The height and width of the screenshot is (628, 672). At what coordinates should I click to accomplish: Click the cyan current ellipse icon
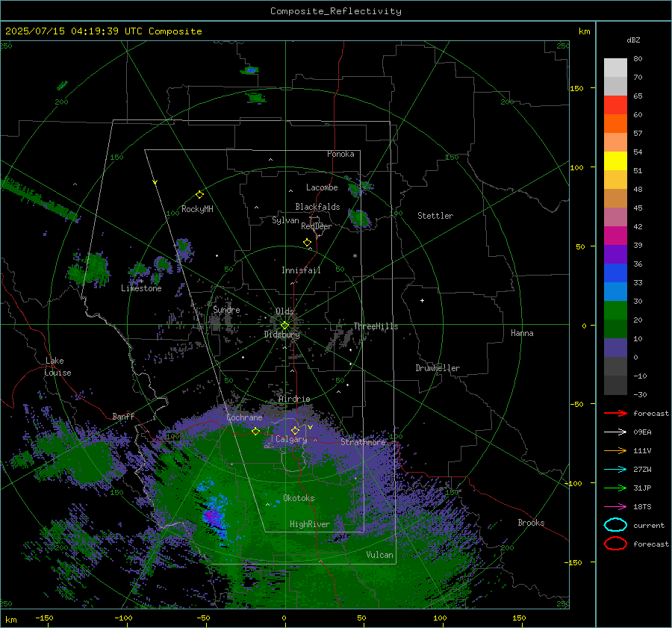[615, 525]
